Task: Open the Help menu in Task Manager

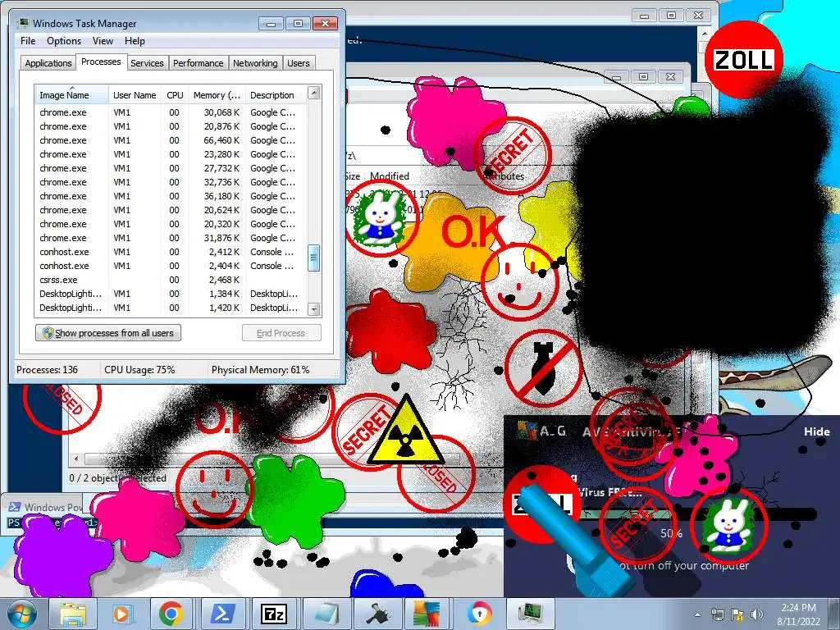Action: 135,41
